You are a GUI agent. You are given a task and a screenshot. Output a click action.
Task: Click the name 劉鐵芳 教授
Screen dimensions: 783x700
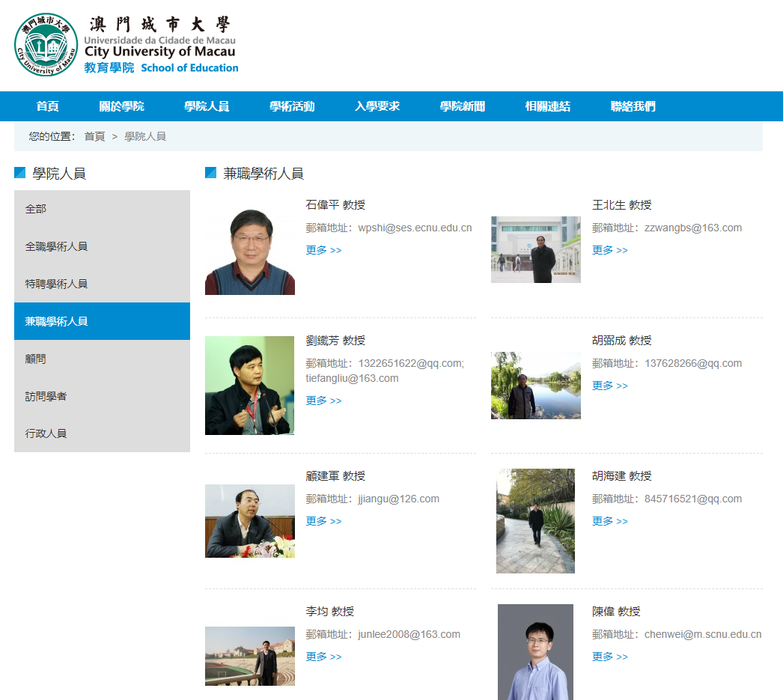(335, 341)
